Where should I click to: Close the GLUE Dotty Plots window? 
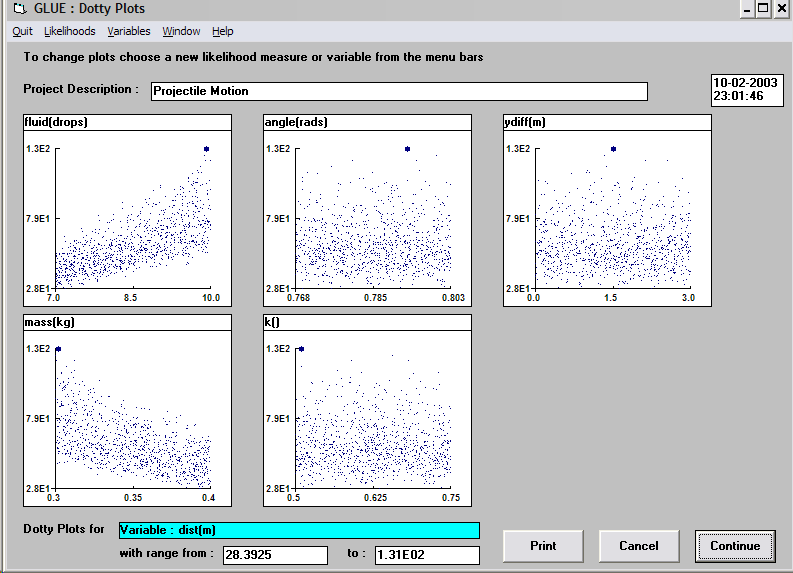781,9
